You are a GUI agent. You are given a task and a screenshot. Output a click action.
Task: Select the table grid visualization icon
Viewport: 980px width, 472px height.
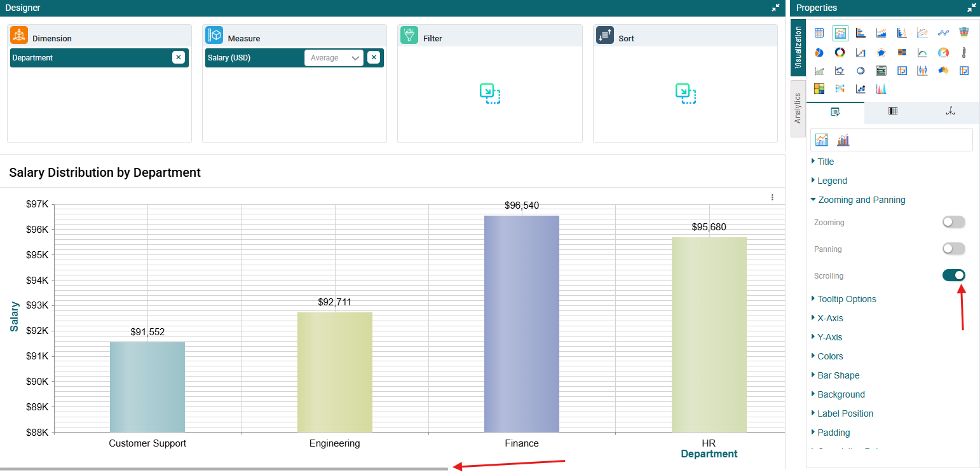coord(819,33)
